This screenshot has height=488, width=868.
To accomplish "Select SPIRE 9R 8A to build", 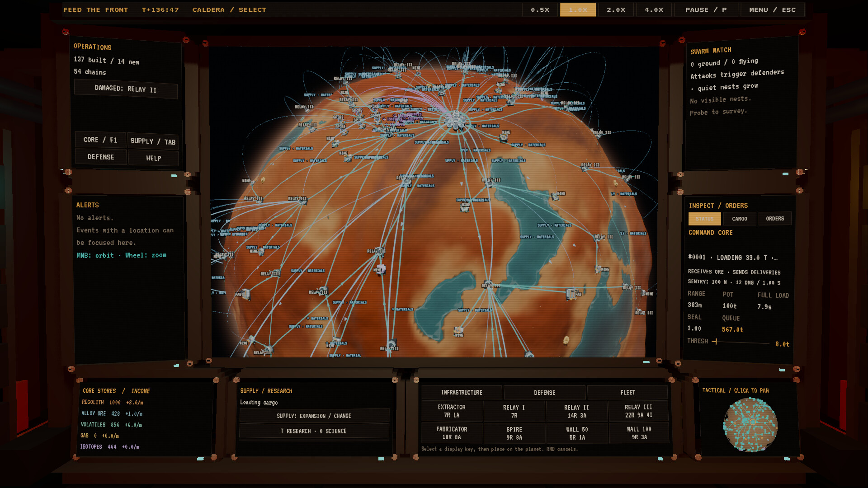I will pos(514,433).
